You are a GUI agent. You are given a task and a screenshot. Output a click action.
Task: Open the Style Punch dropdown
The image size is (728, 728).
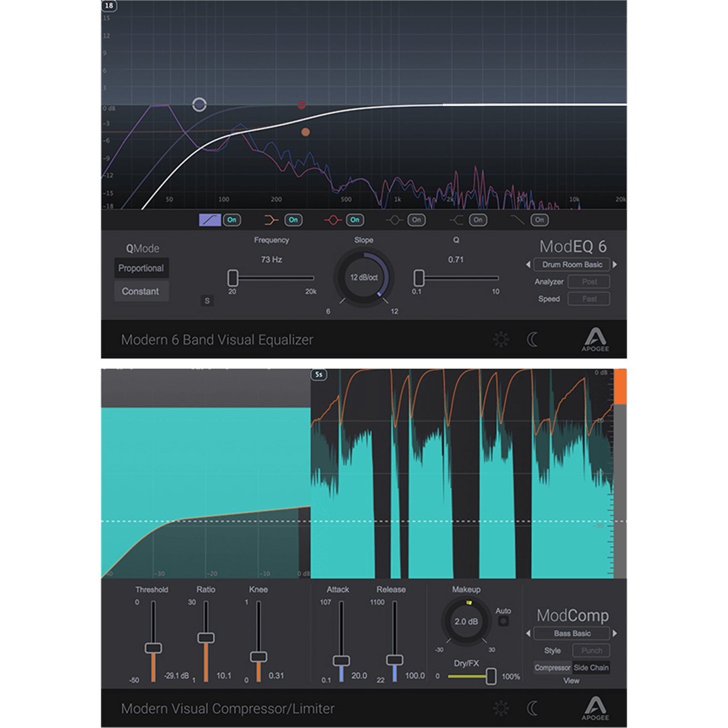pyautogui.click(x=591, y=651)
